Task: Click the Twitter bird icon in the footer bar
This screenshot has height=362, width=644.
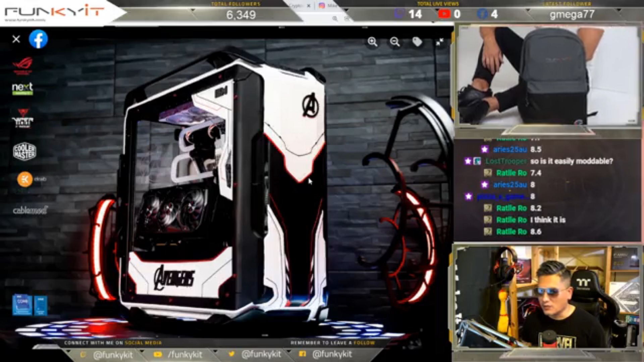Action: [231, 354]
